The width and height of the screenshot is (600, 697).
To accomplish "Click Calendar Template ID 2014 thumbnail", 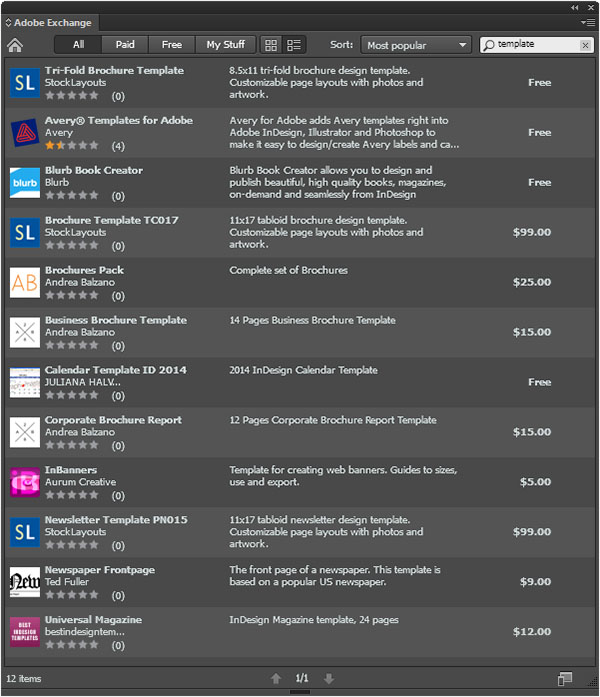I will click(x=25, y=382).
